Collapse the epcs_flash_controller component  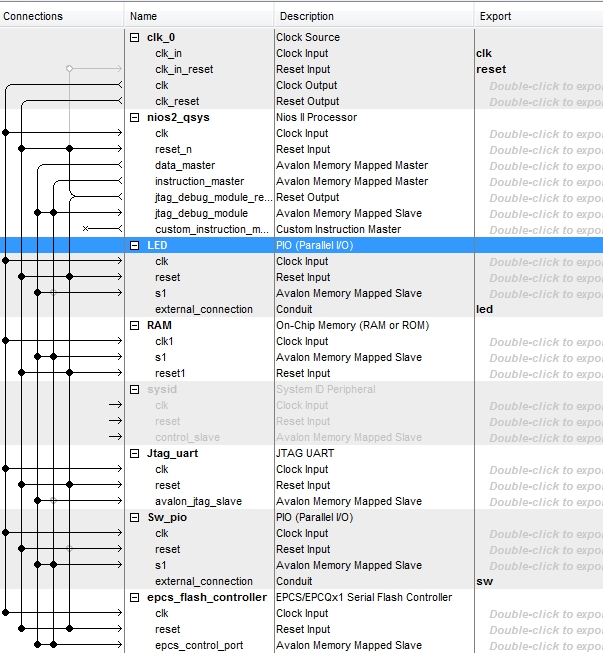point(134,598)
